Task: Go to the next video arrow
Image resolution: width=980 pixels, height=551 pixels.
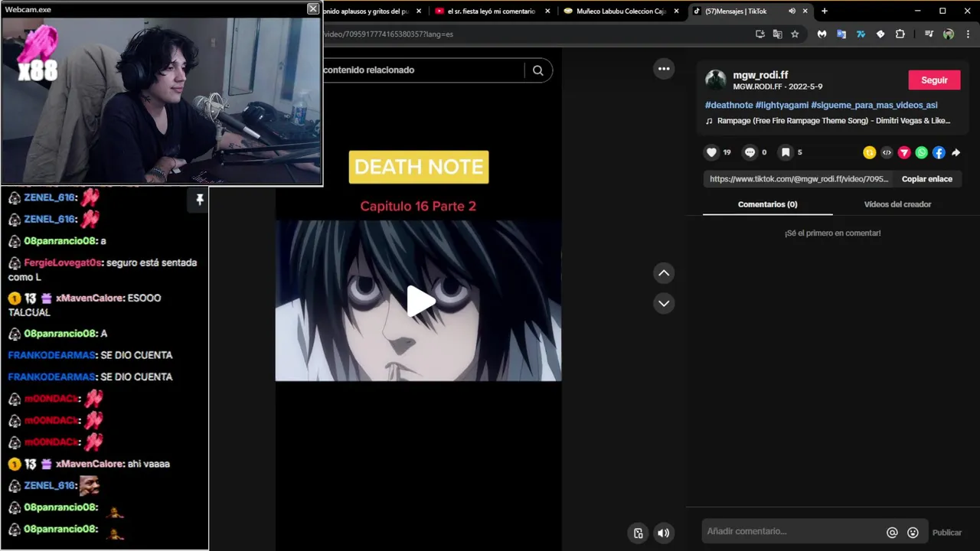Action: (x=664, y=303)
